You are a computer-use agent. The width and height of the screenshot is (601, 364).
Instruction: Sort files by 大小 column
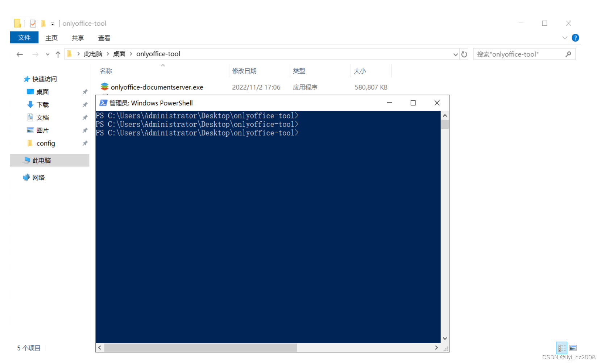click(360, 71)
